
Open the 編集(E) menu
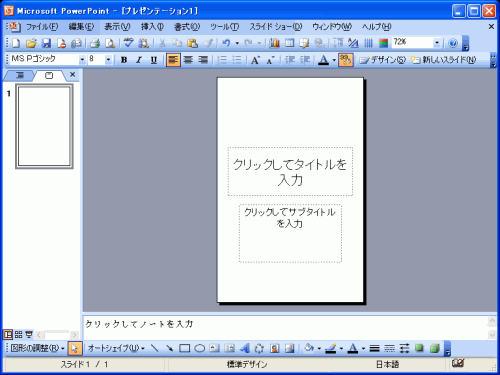coord(81,27)
